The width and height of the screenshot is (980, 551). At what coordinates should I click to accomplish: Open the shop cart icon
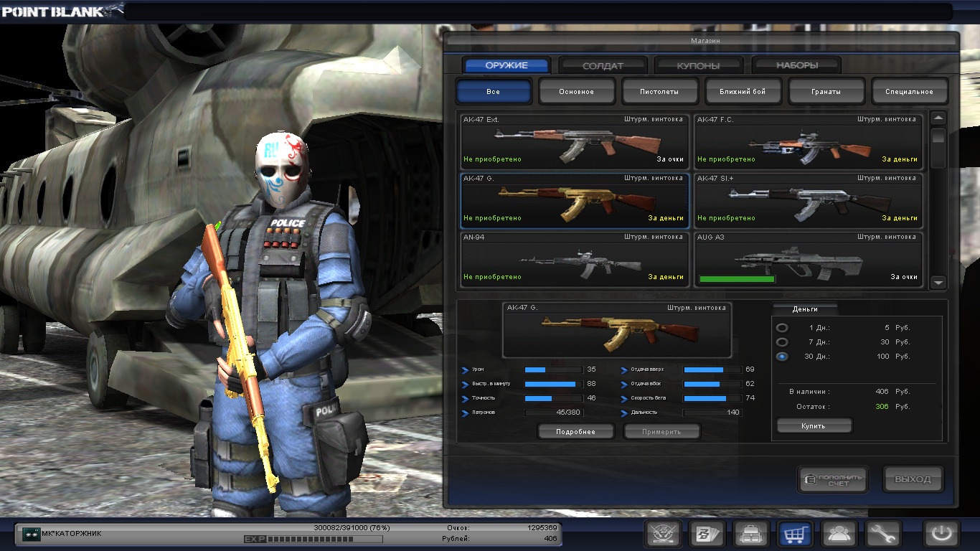795,534
